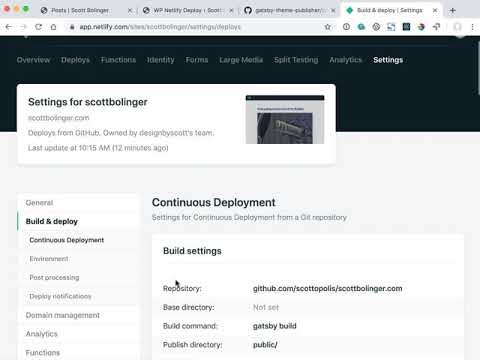Screen dimensions: 480x360
Task: Open the Chrome three-dot menu
Action: 472,27
